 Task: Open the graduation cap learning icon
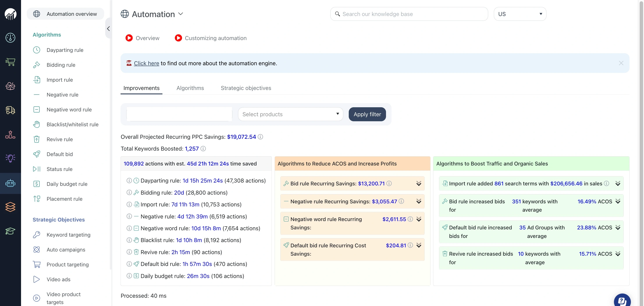click(10, 231)
